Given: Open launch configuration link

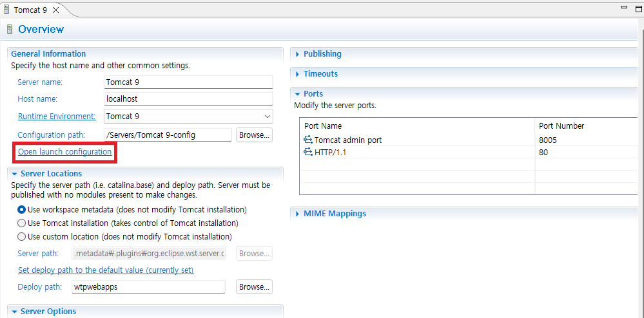Looking at the screenshot, I should 65,152.
